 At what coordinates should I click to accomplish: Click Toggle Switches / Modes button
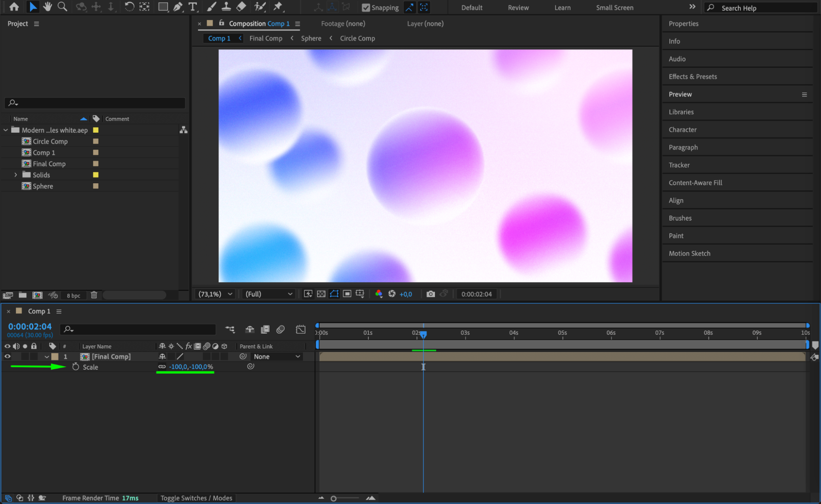coord(196,498)
